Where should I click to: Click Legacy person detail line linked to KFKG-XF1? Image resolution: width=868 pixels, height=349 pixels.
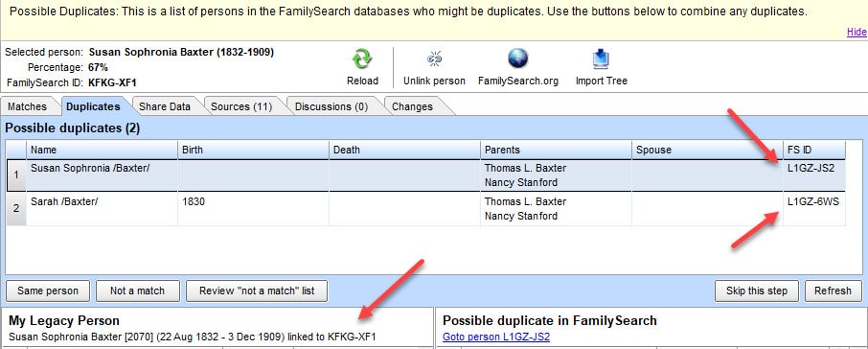(193, 337)
